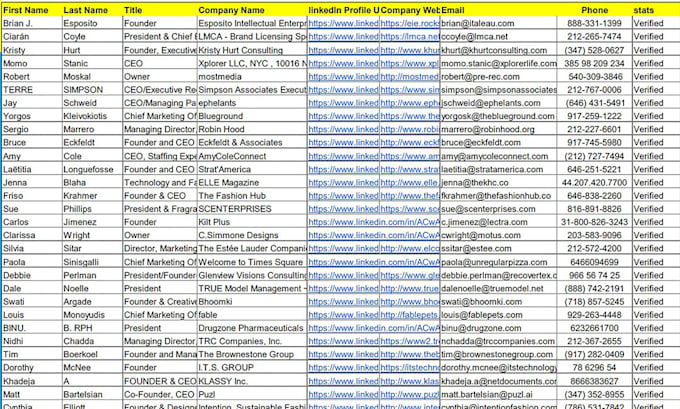Select email cell marrero@robinhood.org
Viewport: 680px width, 409px height.
(498, 129)
